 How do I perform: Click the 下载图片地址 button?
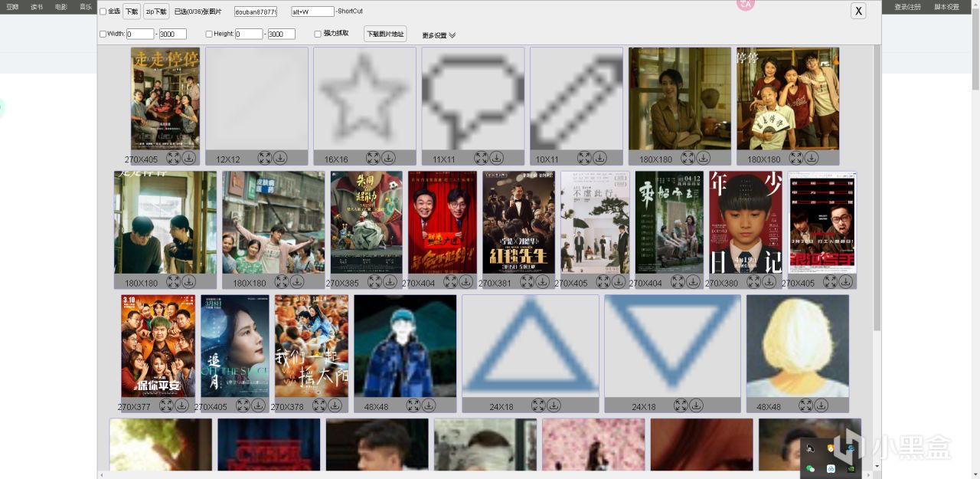point(385,34)
